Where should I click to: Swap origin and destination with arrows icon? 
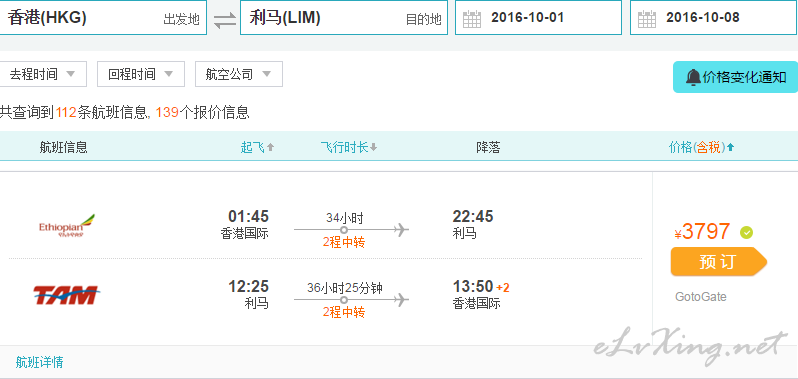[224, 20]
